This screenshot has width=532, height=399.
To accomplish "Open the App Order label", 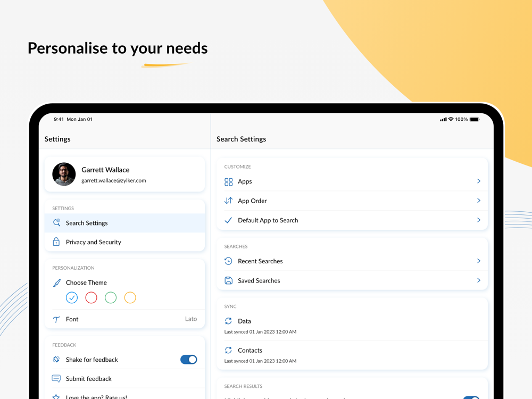I will pyautogui.click(x=252, y=201).
